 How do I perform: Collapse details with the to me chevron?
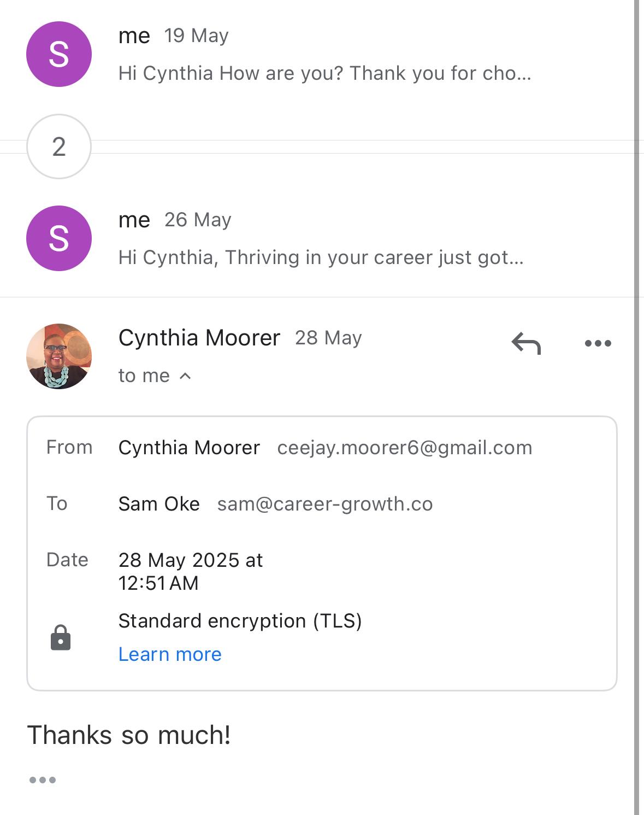point(185,376)
